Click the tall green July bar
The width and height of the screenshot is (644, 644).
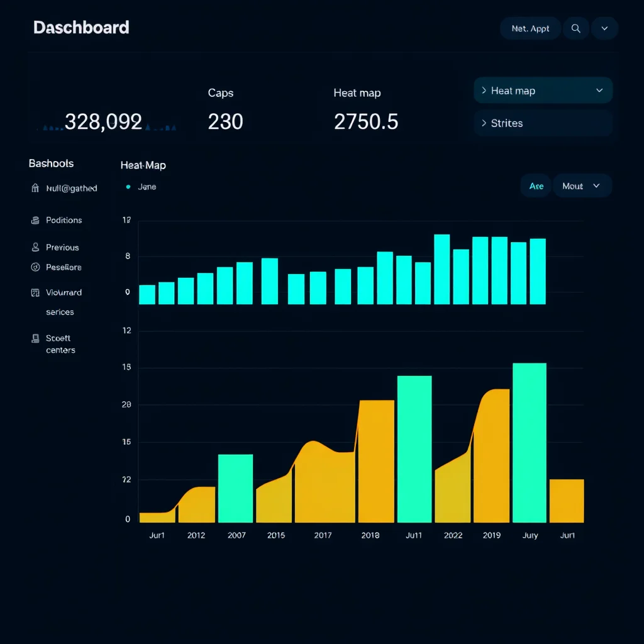[x=530, y=443]
